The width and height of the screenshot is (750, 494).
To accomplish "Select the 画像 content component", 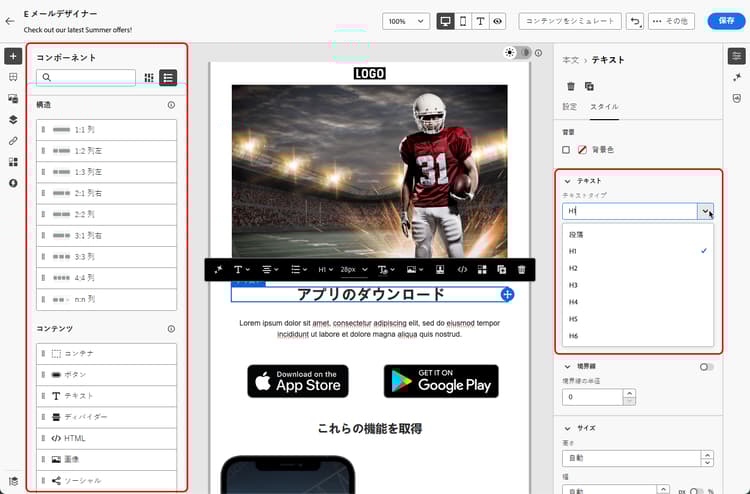I will 106,460.
